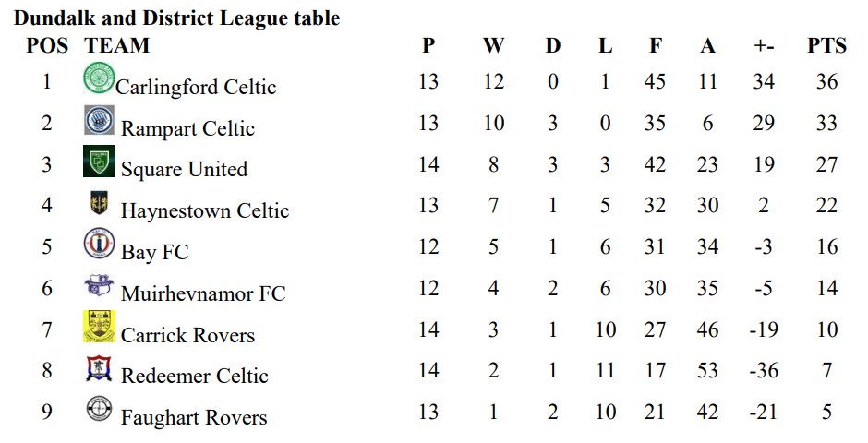
Task: Click the Muirhevnamor FC purple crest
Action: [x=100, y=285]
